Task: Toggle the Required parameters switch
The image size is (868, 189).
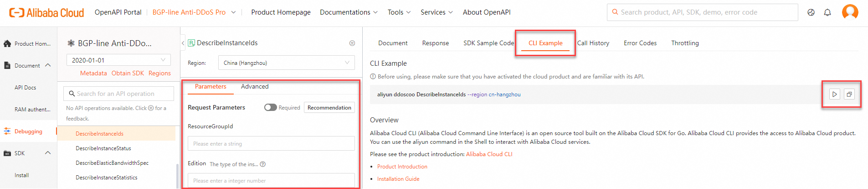Action: coord(271,107)
